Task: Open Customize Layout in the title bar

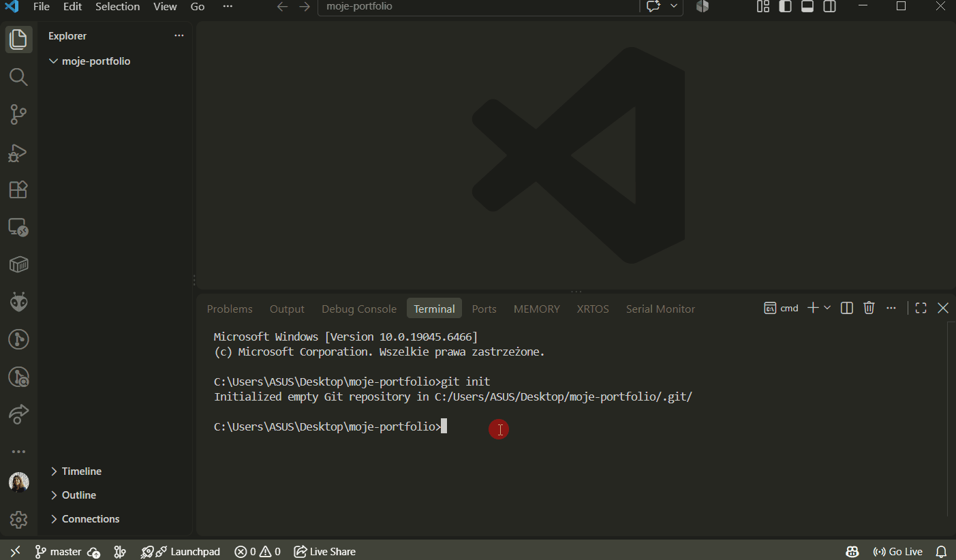Action: (x=763, y=7)
